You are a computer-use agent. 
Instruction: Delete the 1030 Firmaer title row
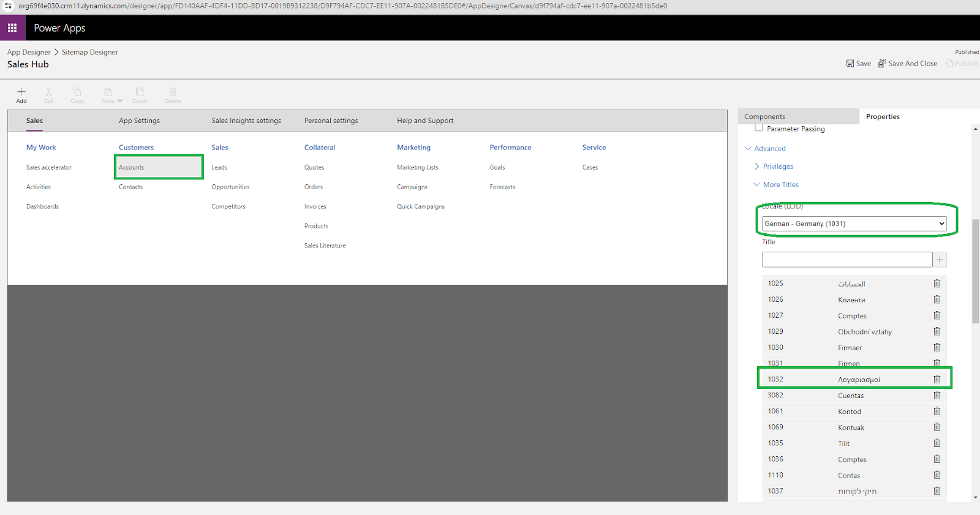pyautogui.click(x=937, y=347)
